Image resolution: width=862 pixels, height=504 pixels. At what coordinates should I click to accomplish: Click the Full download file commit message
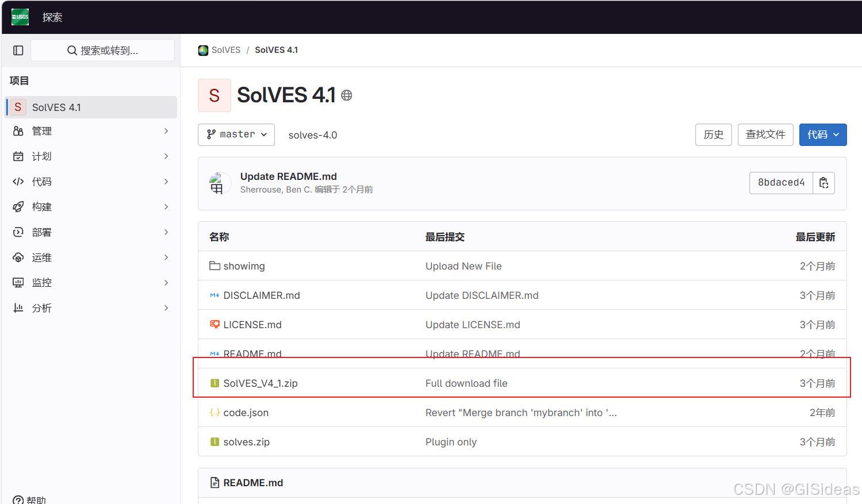466,383
